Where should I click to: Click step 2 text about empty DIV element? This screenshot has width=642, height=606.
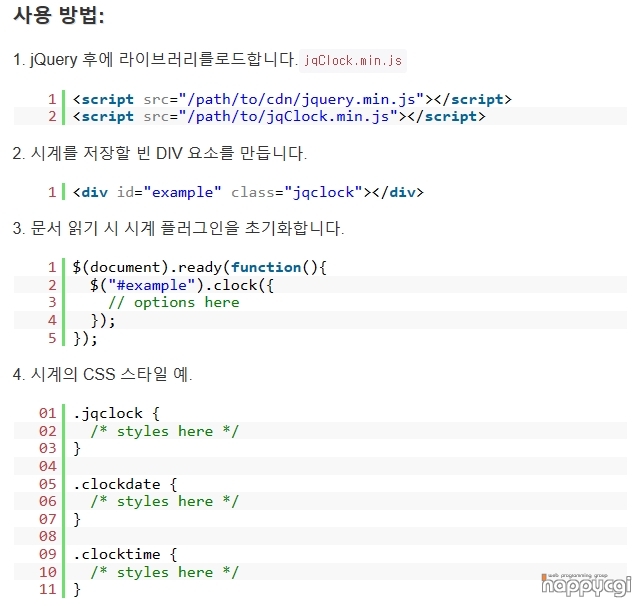click(x=160, y=153)
